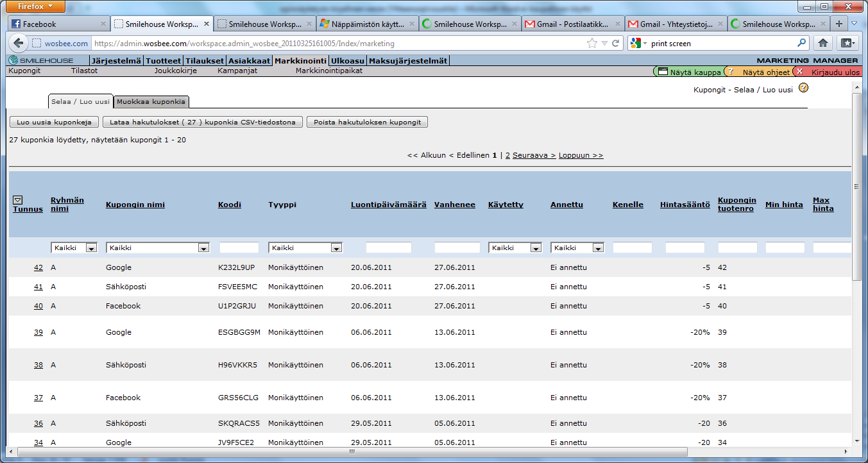Open the Ryhmän nimi Kaikki dropdown
Viewport: 868px width, 463px height.
[x=74, y=248]
